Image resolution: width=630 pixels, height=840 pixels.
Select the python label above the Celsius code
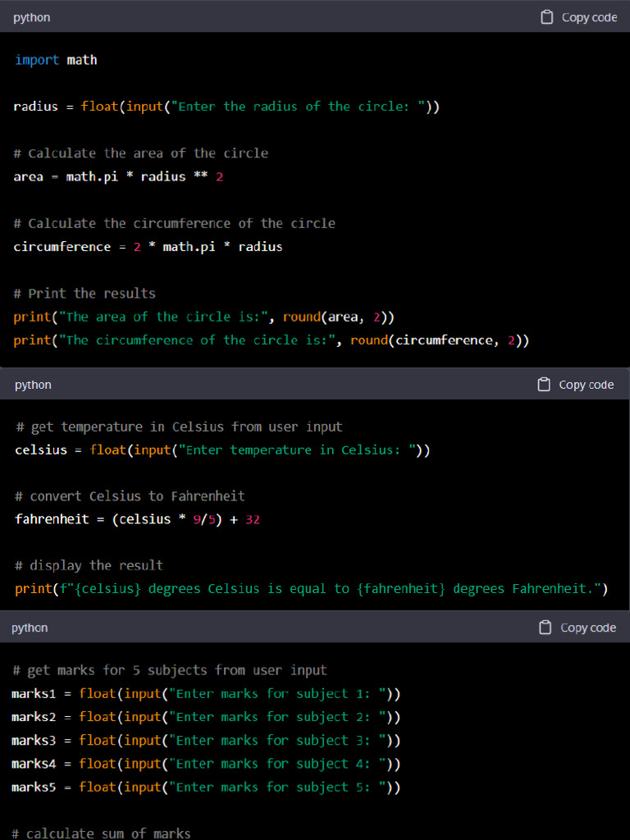(33, 385)
